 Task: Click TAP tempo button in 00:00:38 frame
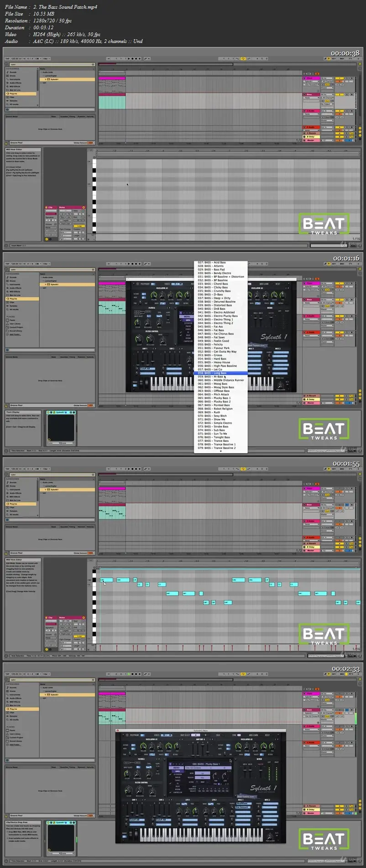7,59
